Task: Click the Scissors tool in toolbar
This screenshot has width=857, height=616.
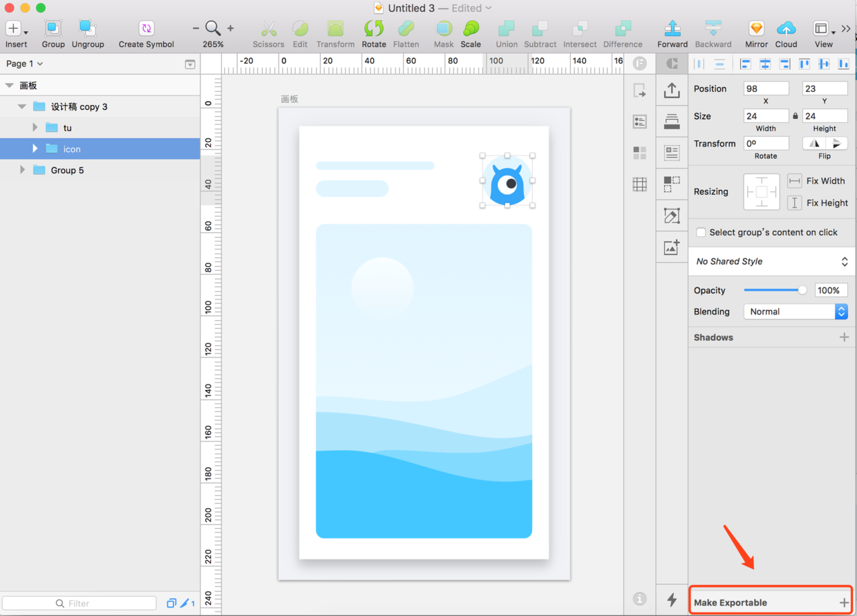Action: click(x=268, y=29)
